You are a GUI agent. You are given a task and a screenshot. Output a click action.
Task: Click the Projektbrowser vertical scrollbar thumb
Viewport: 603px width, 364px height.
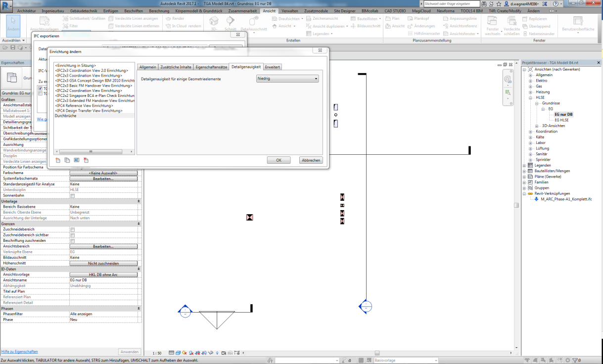(517, 205)
